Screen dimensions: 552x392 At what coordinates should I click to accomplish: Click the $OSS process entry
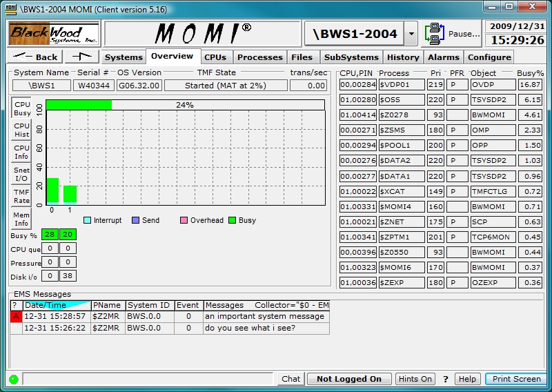coord(402,99)
